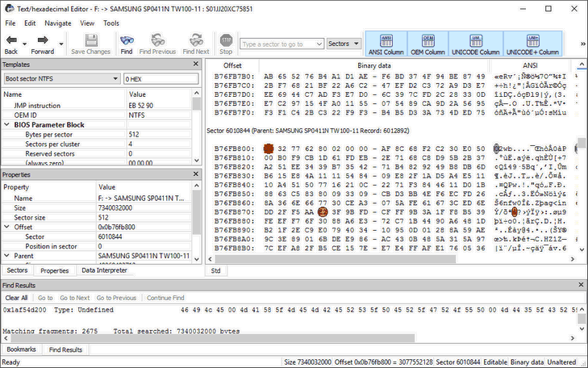Image resolution: width=588 pixels, height=368 pixels.
Task: Close the Templates panel
Action: [196, 64]
